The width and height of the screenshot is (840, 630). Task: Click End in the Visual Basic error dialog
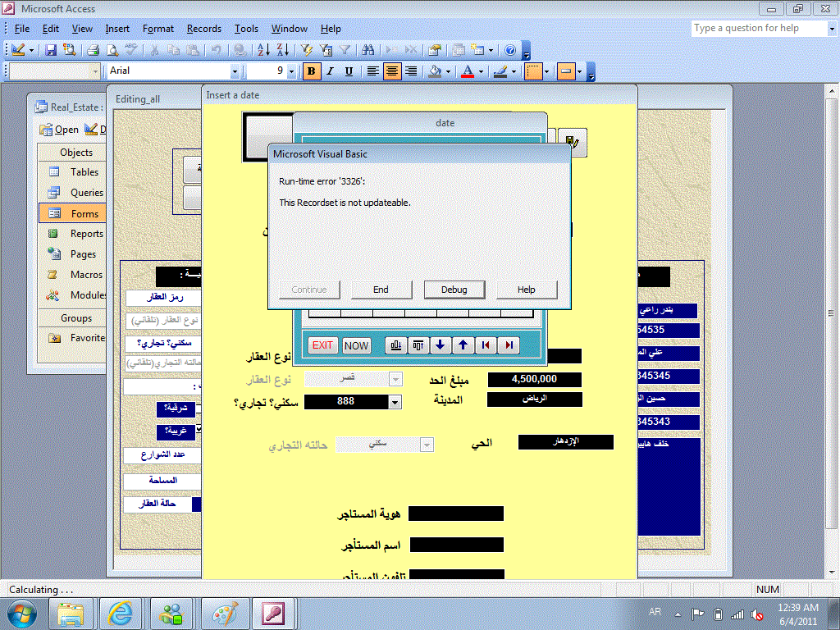[x=381, y=290]
